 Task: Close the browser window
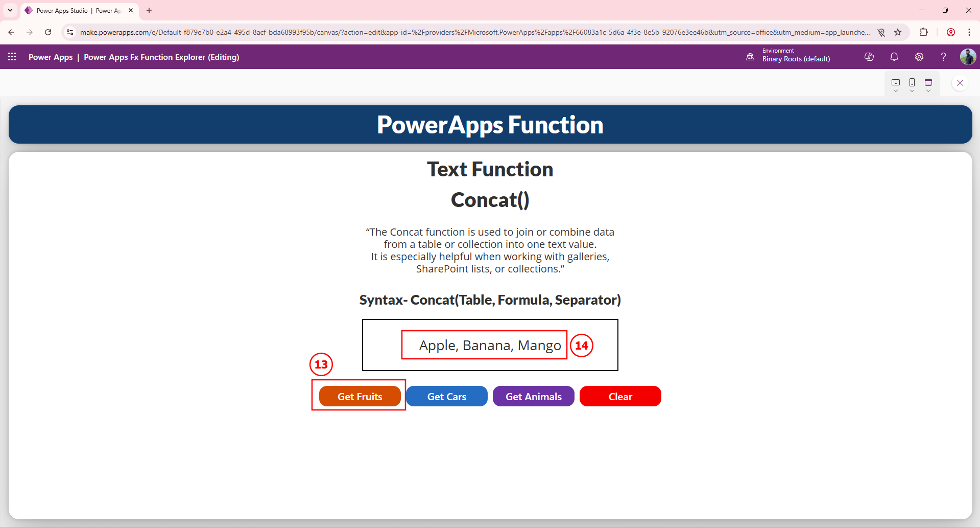(969, 10)
